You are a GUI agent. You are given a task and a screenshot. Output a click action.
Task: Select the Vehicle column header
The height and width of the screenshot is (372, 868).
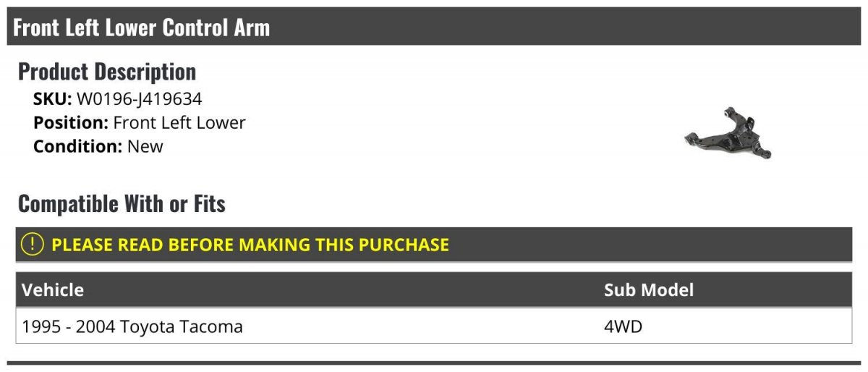(53, 290)
